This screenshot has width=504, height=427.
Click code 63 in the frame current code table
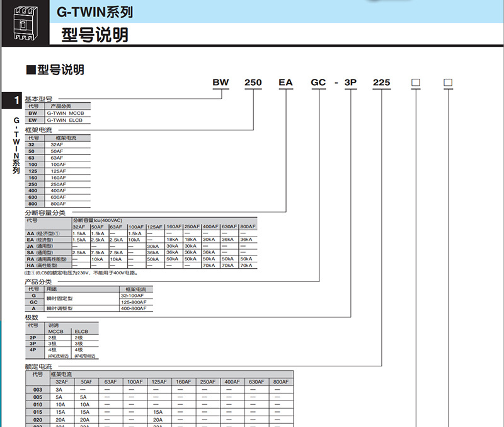31,158
